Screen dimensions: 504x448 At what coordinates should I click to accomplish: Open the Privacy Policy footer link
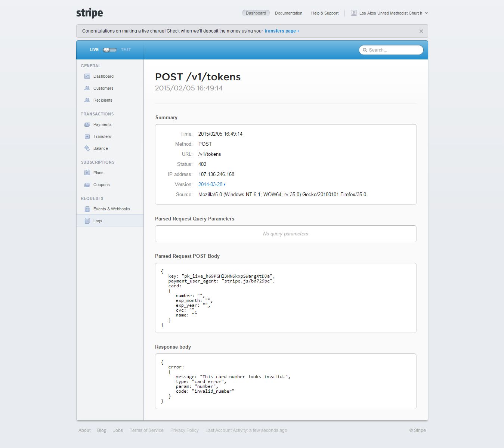click(x=184, y=430)
